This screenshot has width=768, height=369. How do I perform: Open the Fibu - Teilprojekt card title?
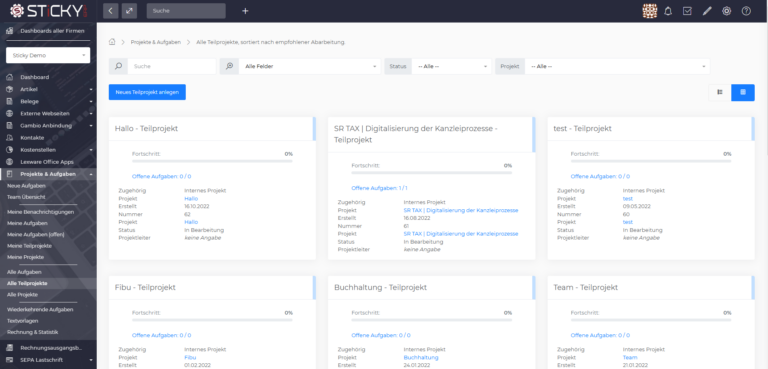pos(145,287)
